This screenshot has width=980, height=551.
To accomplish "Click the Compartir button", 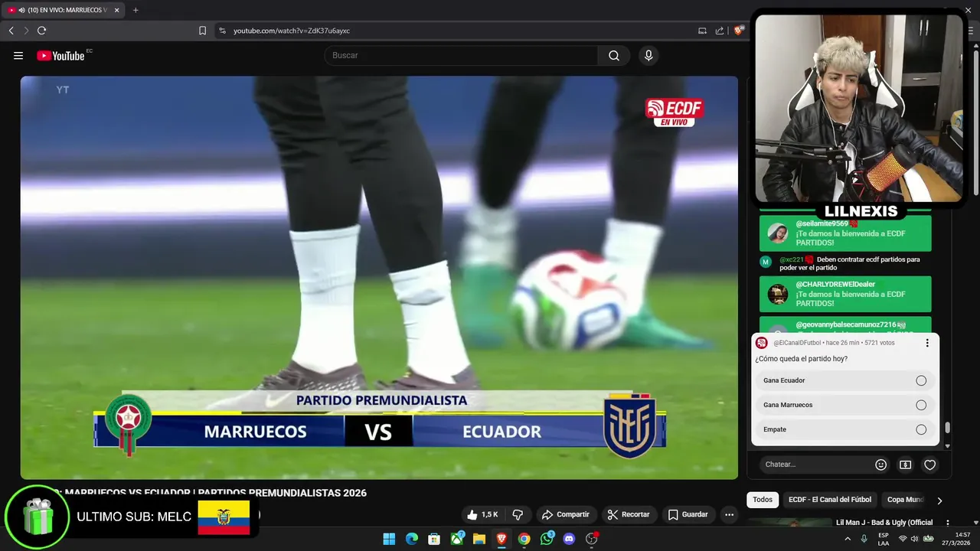I will coord(566,514).
